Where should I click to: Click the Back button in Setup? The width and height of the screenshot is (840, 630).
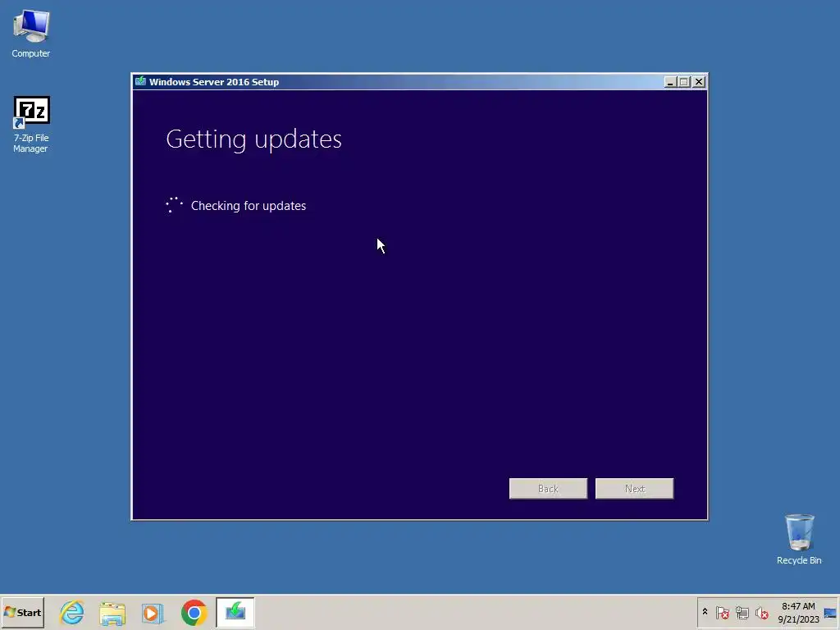(548, 489)
